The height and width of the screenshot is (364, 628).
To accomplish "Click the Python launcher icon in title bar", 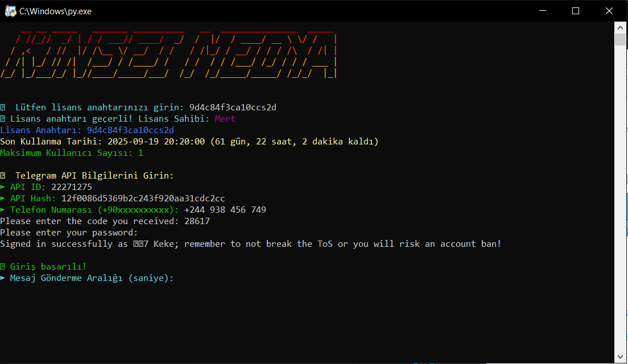I will click(x=10, y=11).
